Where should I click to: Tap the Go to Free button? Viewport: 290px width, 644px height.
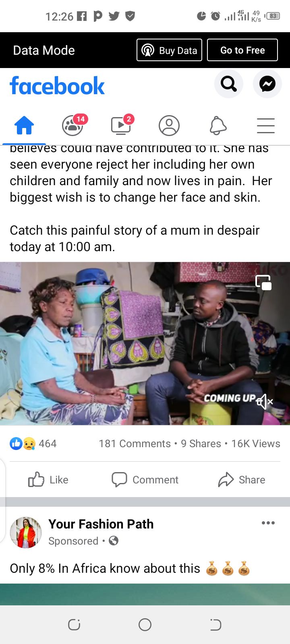[x=242, y=50]
